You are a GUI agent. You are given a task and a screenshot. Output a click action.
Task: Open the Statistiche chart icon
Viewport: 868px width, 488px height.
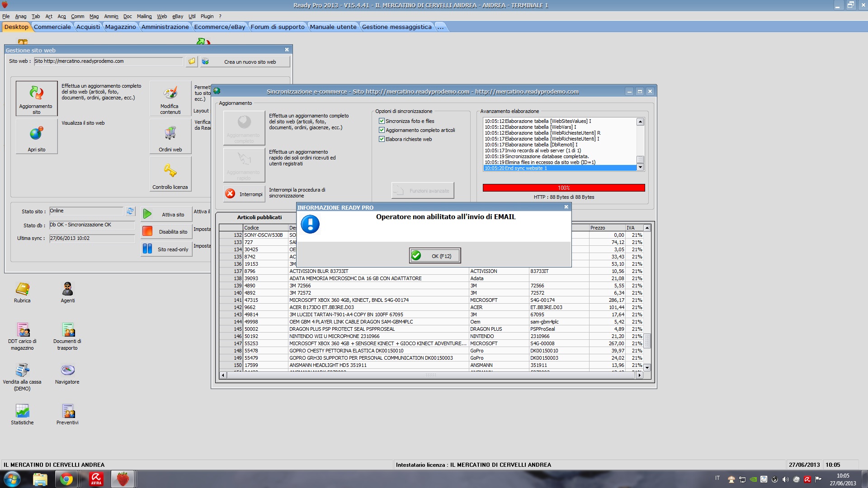[x=22, y=411]
